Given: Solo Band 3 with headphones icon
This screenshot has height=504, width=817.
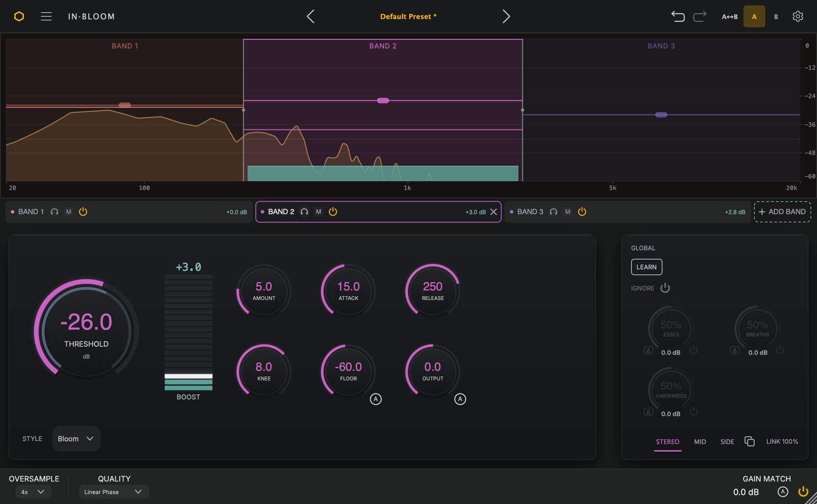Looking at the screenshot, I should [554, 212].
